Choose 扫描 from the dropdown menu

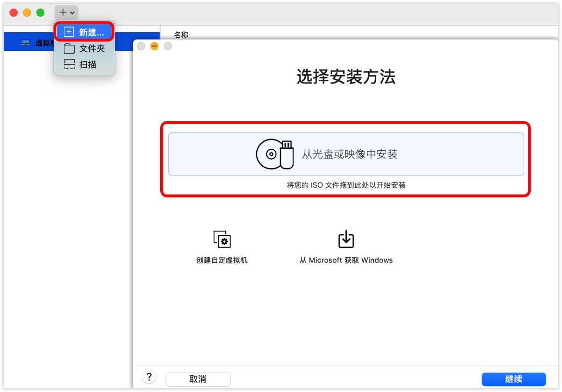pos(87,64)
